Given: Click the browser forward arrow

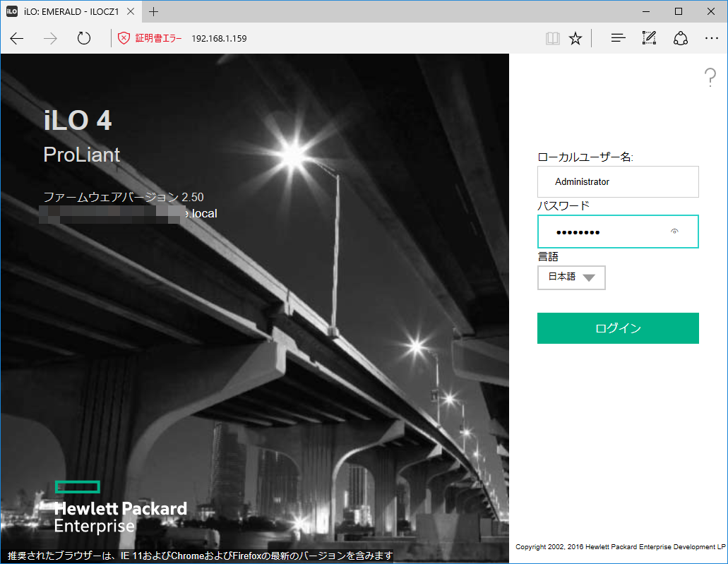Looking at the screenshot, I should [x=50, y=38].
